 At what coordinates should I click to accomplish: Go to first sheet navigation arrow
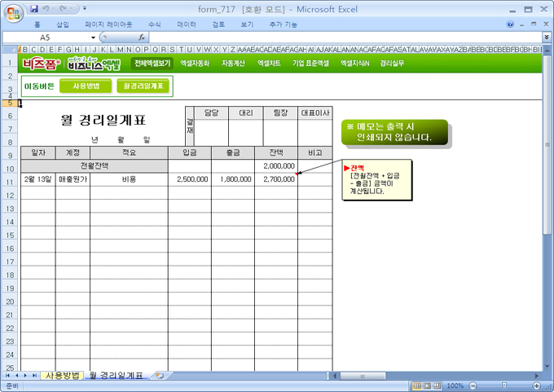click(x=7, y=376)
